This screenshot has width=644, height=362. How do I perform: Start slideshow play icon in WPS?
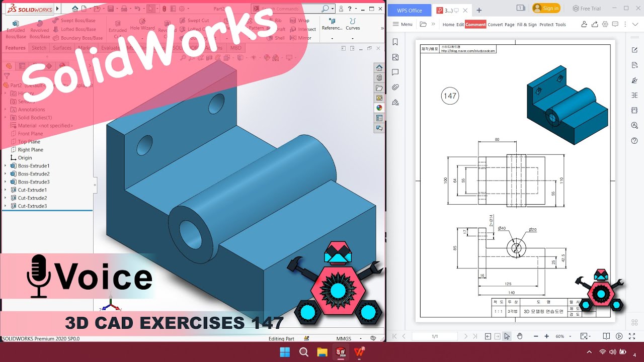tap(619, 336)
